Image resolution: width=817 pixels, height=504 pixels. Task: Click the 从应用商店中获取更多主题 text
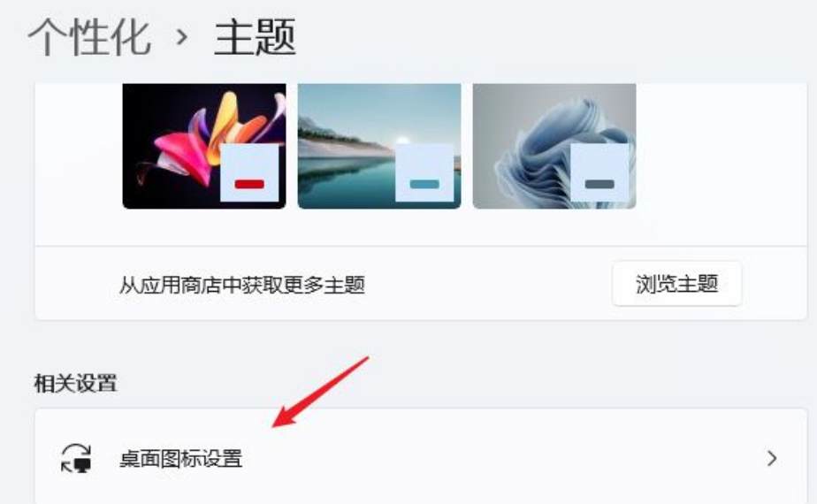point(241,285)
